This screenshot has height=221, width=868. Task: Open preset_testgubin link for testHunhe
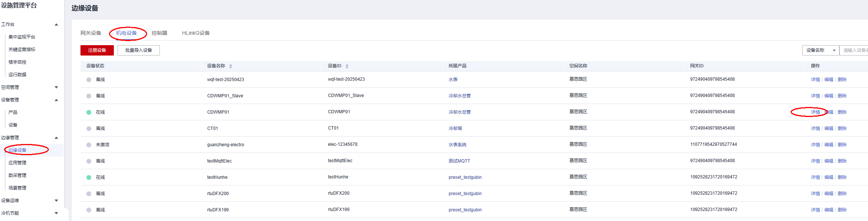465,177
